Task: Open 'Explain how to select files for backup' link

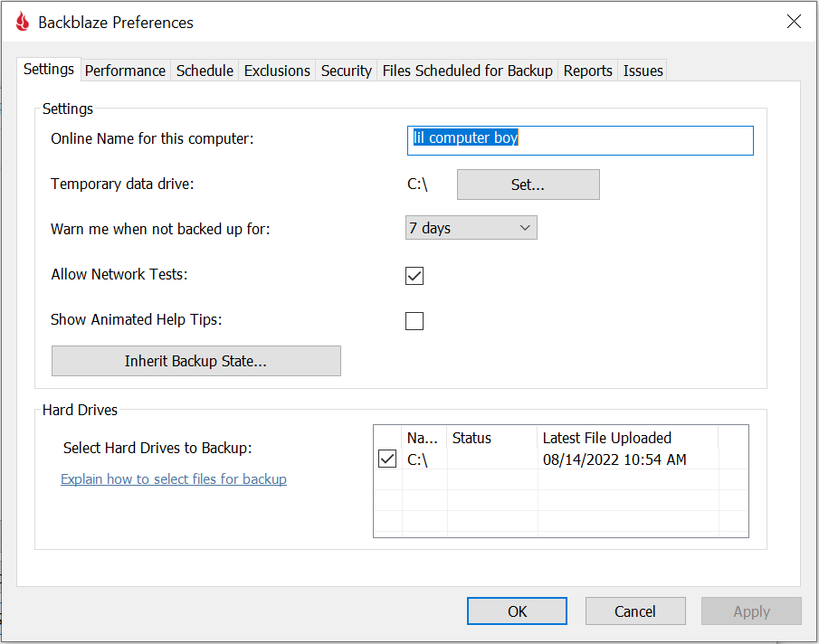Action: (174, 479)
